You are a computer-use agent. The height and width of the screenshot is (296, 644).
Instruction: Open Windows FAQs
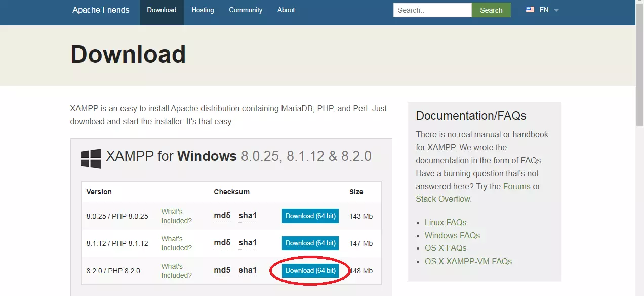click(452, 236)
